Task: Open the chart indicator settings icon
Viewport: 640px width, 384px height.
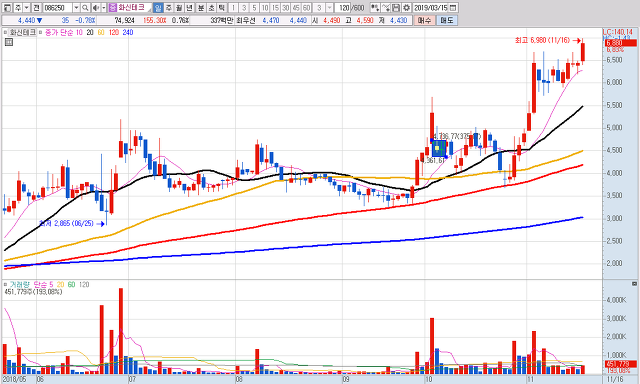Action: [375, 8]
